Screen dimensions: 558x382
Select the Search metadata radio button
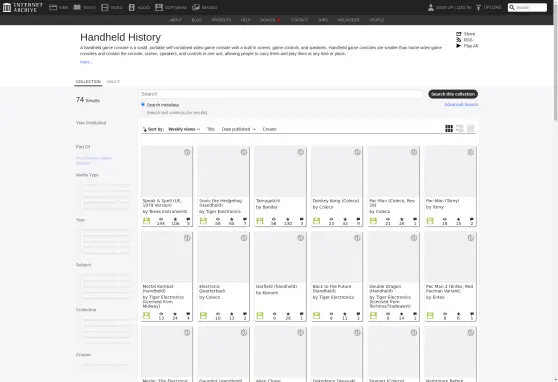point(143,105)
